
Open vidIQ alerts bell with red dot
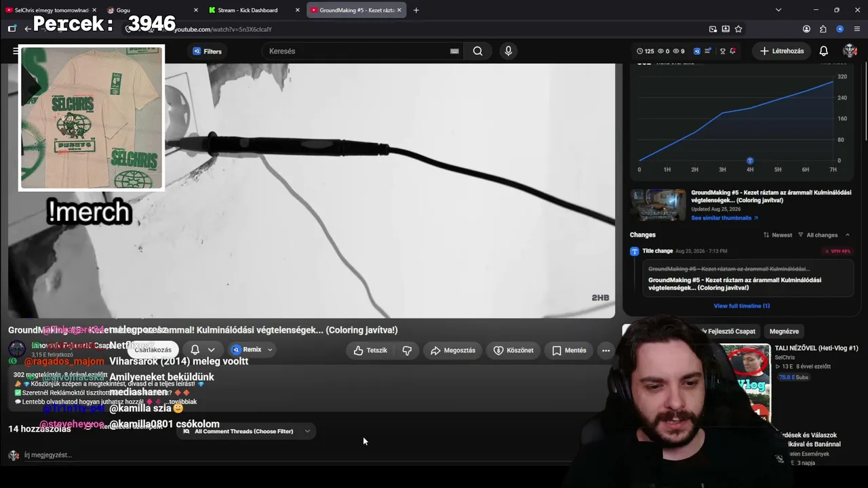click(733, 51)
